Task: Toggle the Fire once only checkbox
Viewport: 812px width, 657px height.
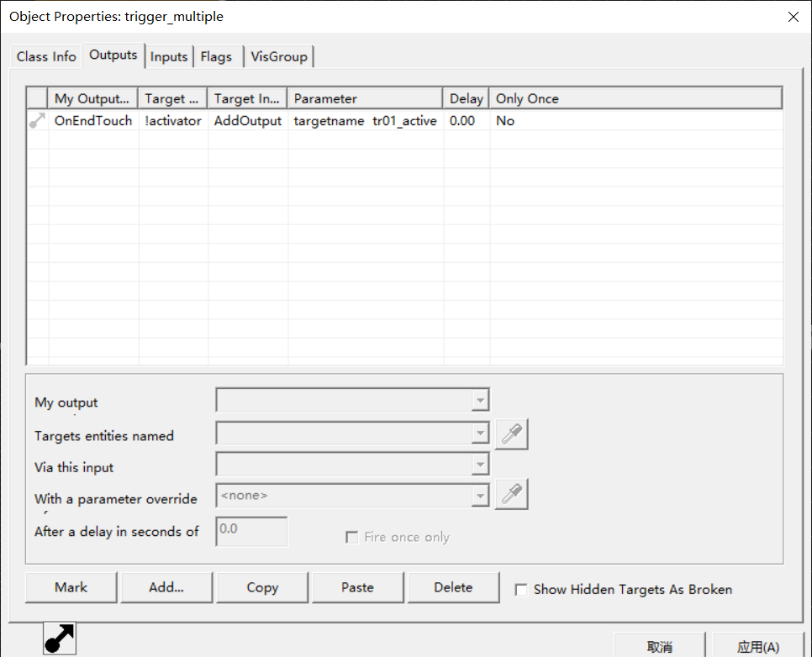Action: [x=351, y=538]
